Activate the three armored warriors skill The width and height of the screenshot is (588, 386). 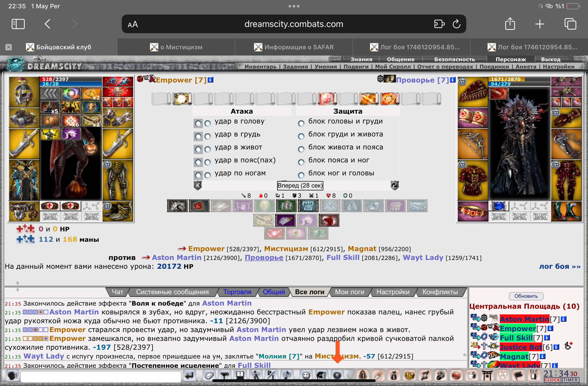[286, 206]
